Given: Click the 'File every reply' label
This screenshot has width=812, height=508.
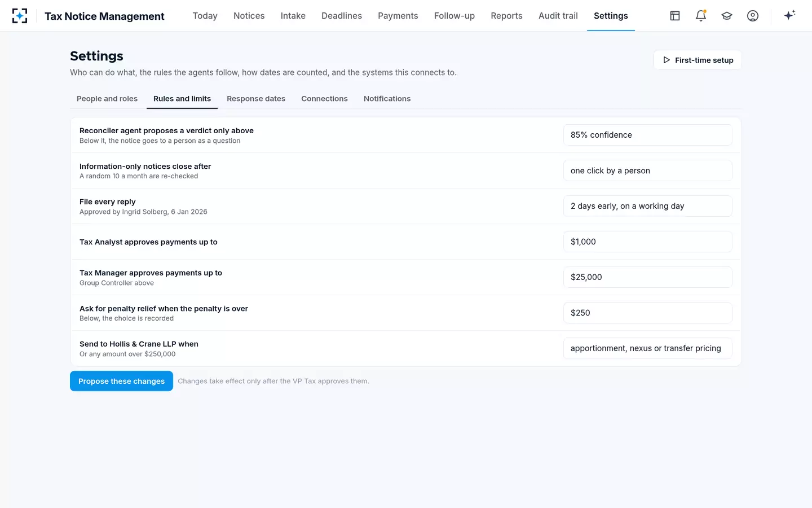Looking at the screenshot, I should click(107, 202).
